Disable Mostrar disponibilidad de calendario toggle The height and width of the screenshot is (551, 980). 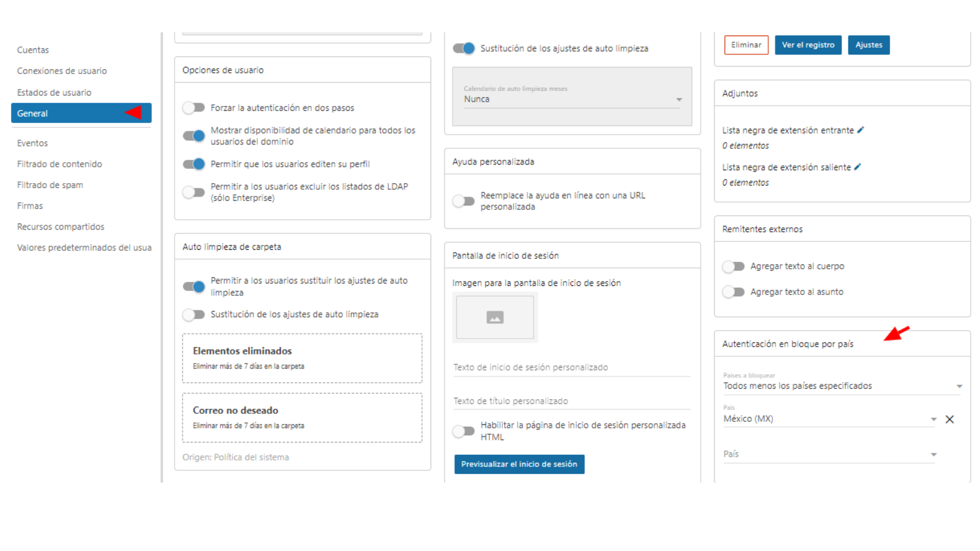tap(194, 136)
